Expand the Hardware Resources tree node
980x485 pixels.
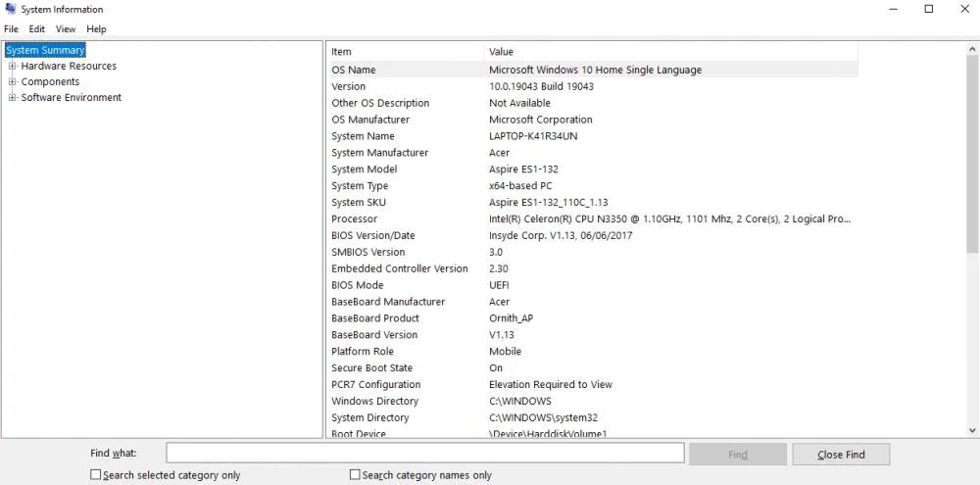click(x=13, y=67)
